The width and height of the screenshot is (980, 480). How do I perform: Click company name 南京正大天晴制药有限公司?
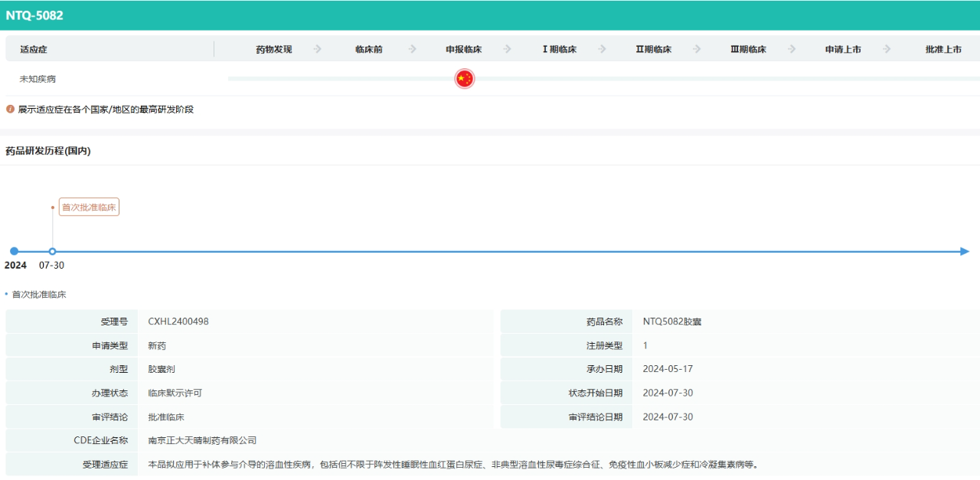202,440
